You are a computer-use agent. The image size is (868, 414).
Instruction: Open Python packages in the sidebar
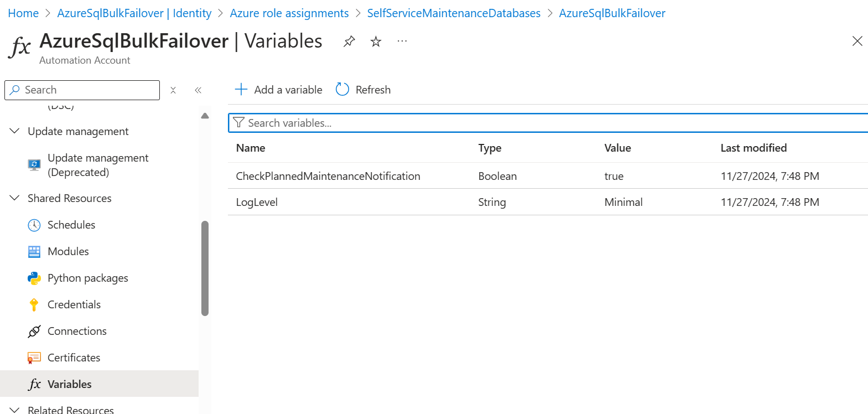88,278
